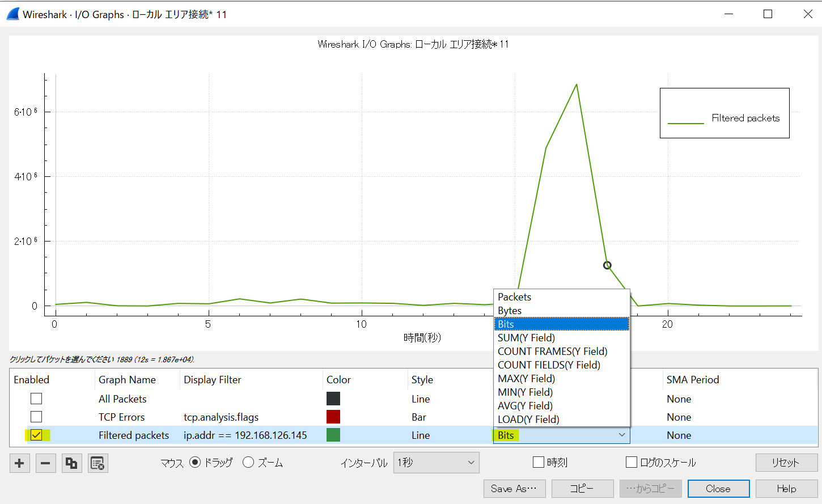Click the Bar style of TCP Errors

point(419,417)
